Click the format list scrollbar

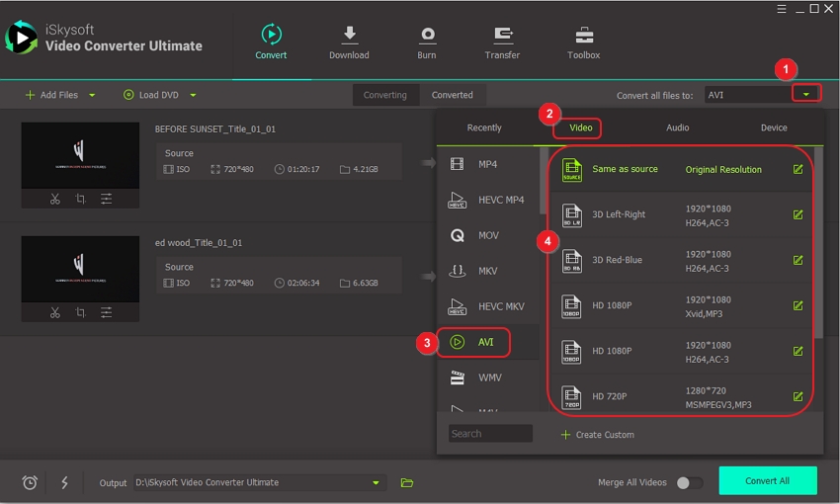544,181
